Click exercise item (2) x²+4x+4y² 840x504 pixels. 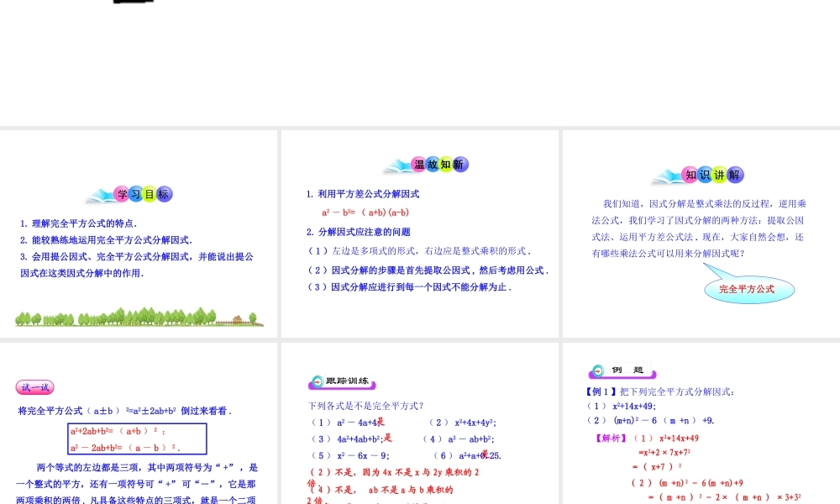pos(462,422)
